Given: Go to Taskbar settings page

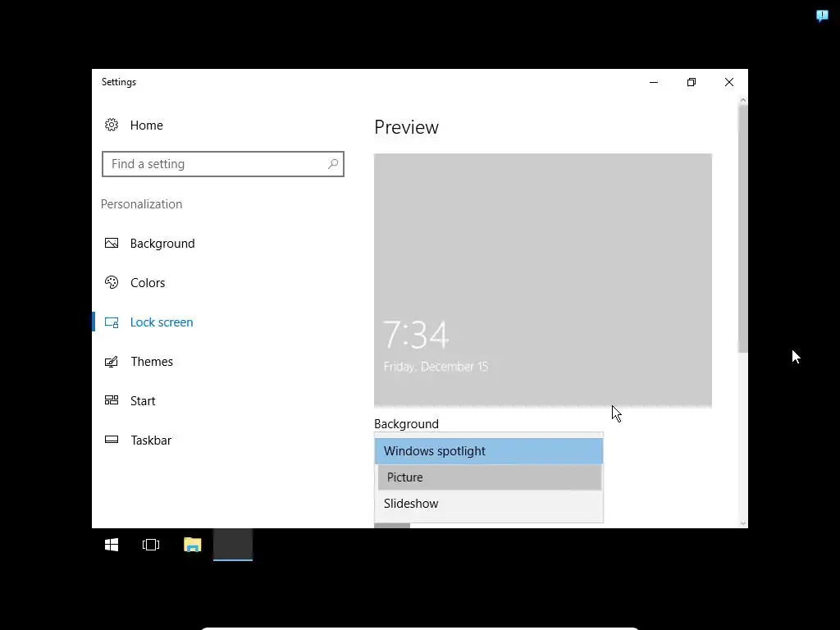Looking at the screenshot, I should [x=151, y=441].
